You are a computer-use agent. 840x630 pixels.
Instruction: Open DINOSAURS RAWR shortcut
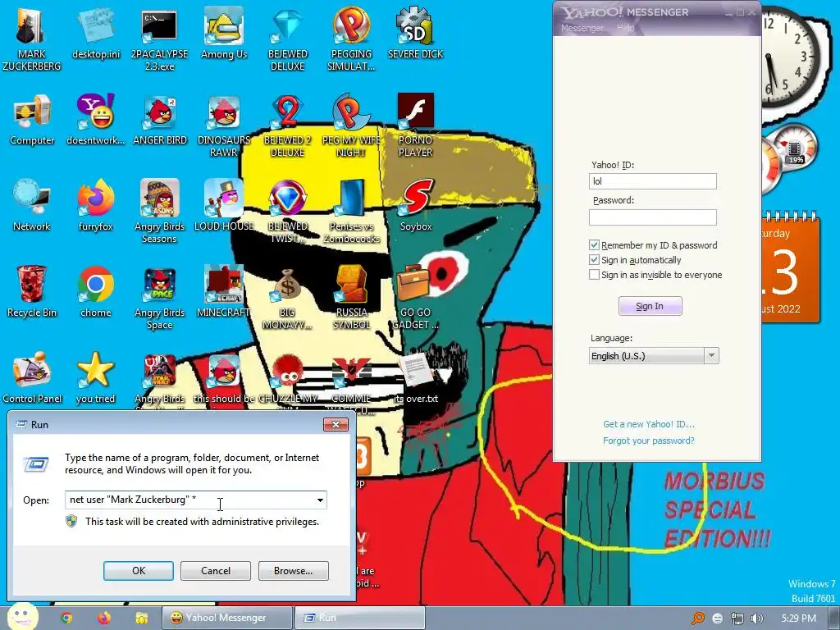[x=224, y=126]
